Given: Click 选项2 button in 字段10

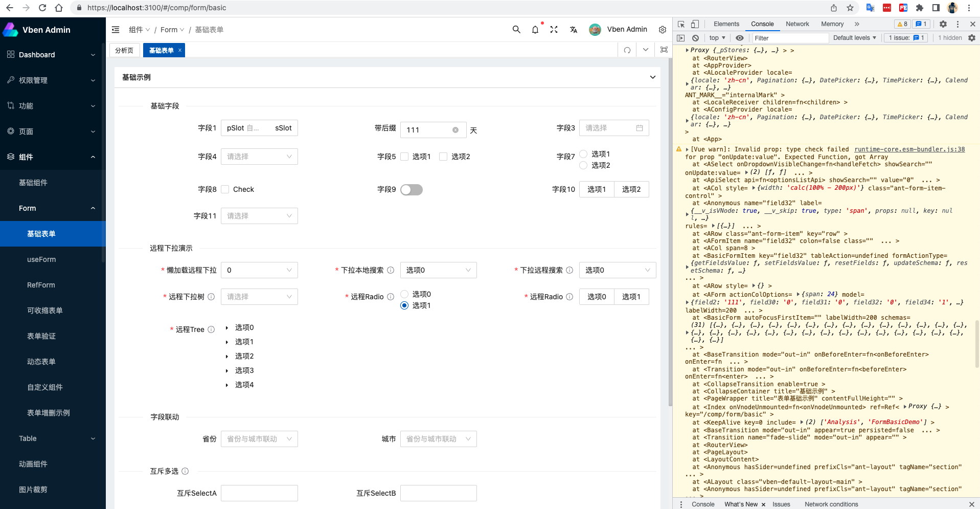Looking at the screenshot, I should [631, 189].
